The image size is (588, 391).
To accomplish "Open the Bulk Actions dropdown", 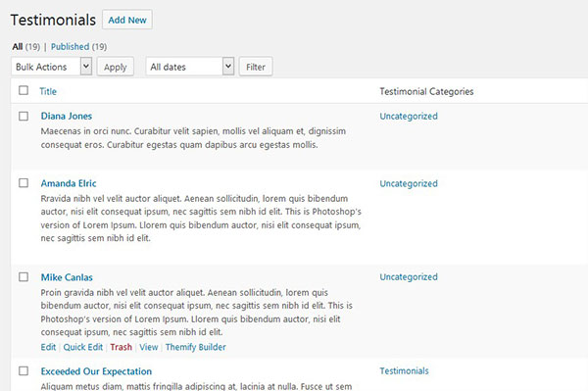I will pyautogui.click(x=52, y=67).
